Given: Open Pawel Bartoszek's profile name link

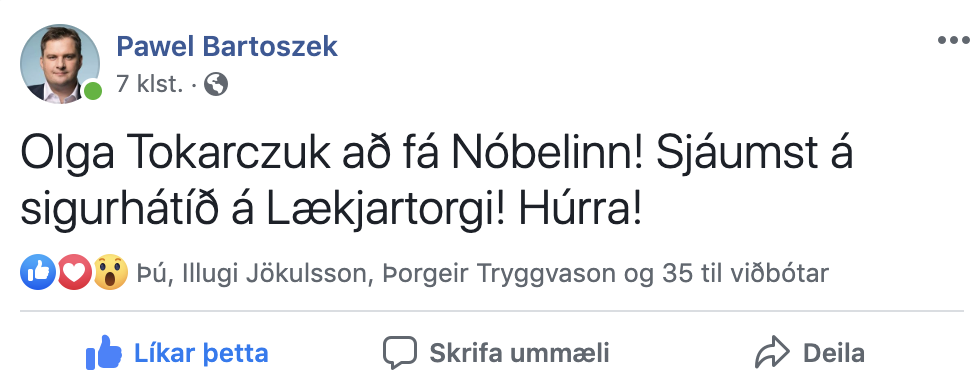Looking at the screenshot, I should click(x=227, y=46).
